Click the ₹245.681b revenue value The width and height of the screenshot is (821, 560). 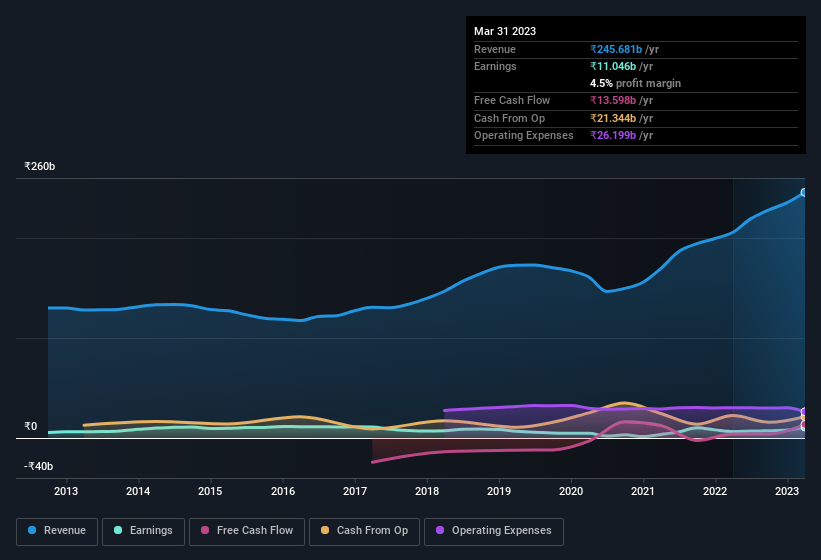(x=616, y=49)
